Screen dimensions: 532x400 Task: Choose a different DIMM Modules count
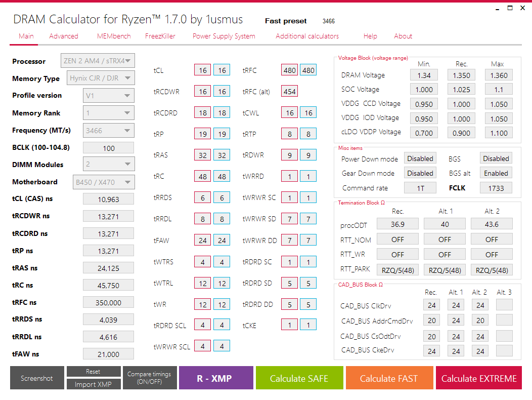point(109,164)
